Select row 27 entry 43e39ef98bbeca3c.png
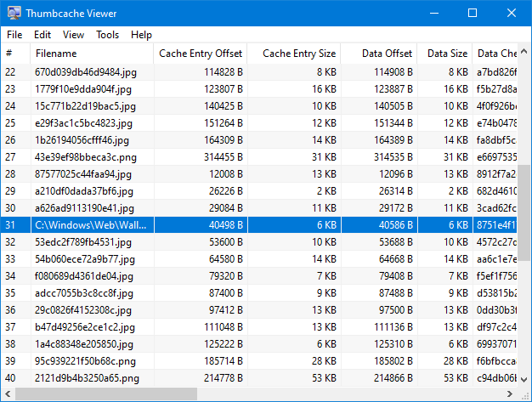Viewport: 532px width, 402px height. [259, 157]
